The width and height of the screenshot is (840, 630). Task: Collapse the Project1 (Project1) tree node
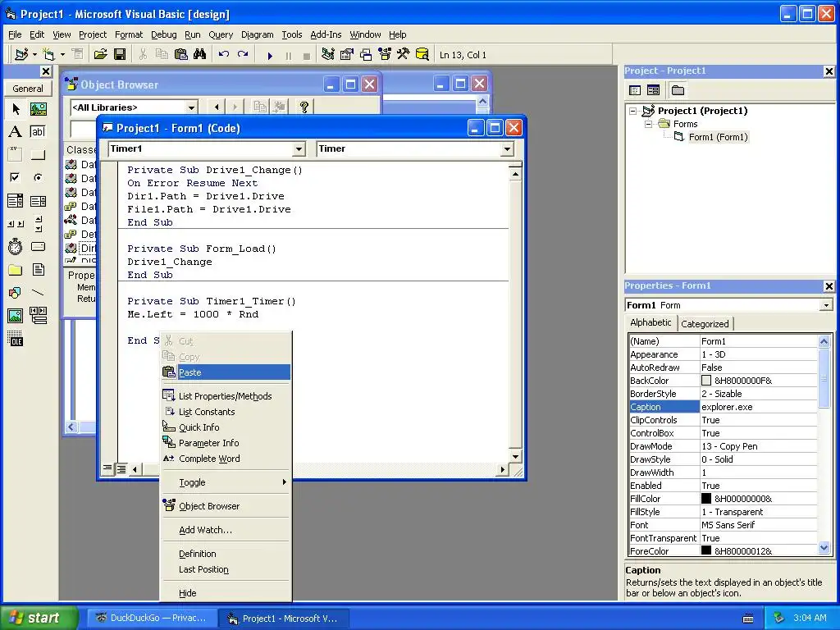pos(632,111)
